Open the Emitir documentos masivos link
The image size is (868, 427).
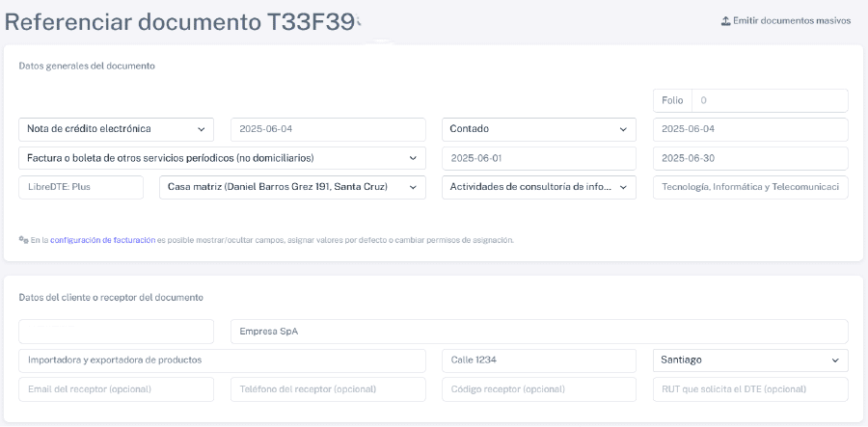(x=792, y=20)
